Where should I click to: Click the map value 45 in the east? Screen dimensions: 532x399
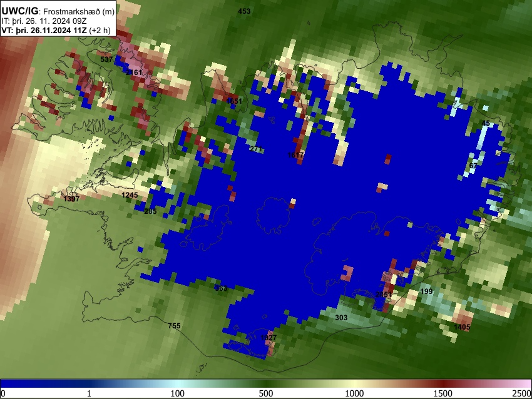pos(486,123)
